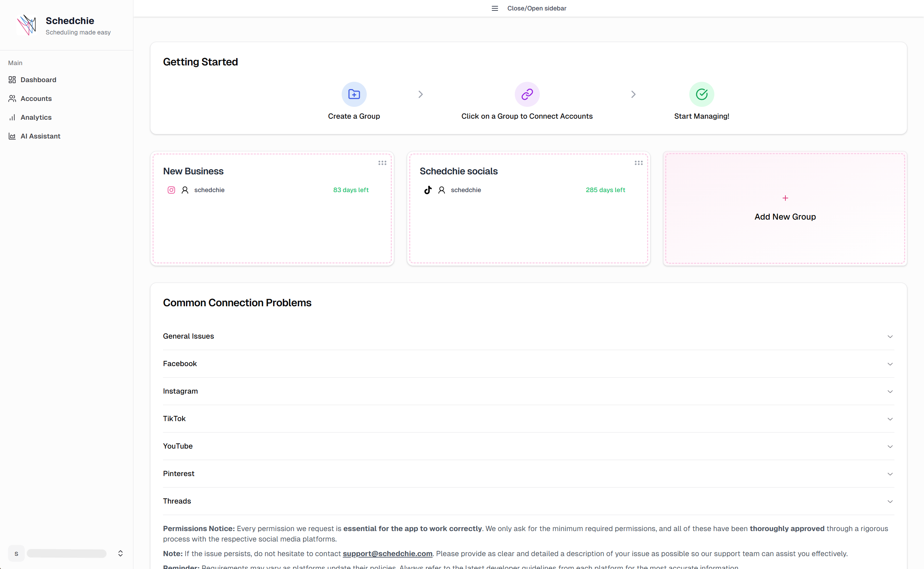The height and width of the screenshot is (569, 924).
Task: Click Instagram icon in New Business group
Action: (171, 190)
